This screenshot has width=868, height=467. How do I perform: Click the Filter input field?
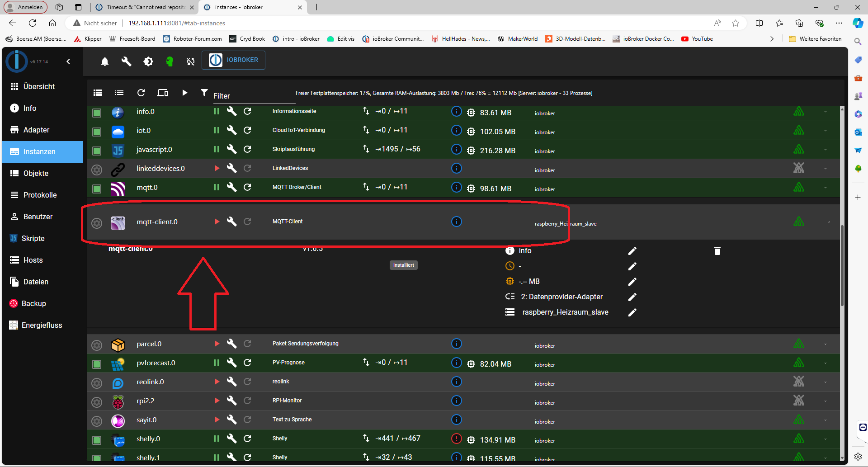(254, 96)
